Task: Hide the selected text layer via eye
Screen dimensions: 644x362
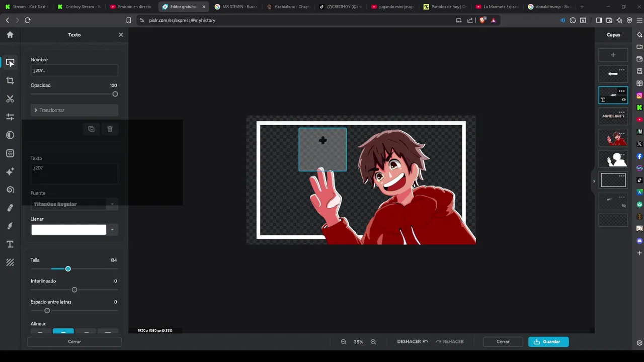Action: 623,100
